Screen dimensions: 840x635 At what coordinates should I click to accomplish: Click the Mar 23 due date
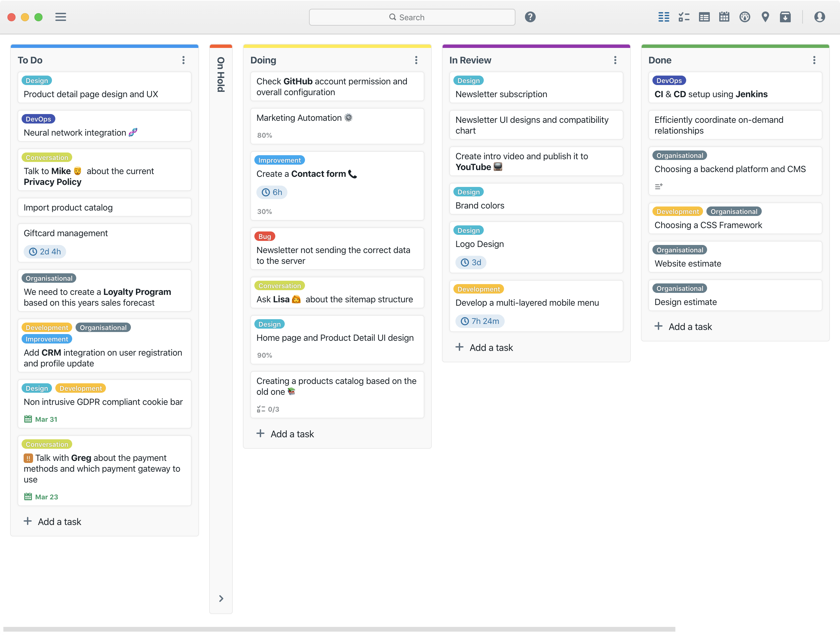point(41,497)
